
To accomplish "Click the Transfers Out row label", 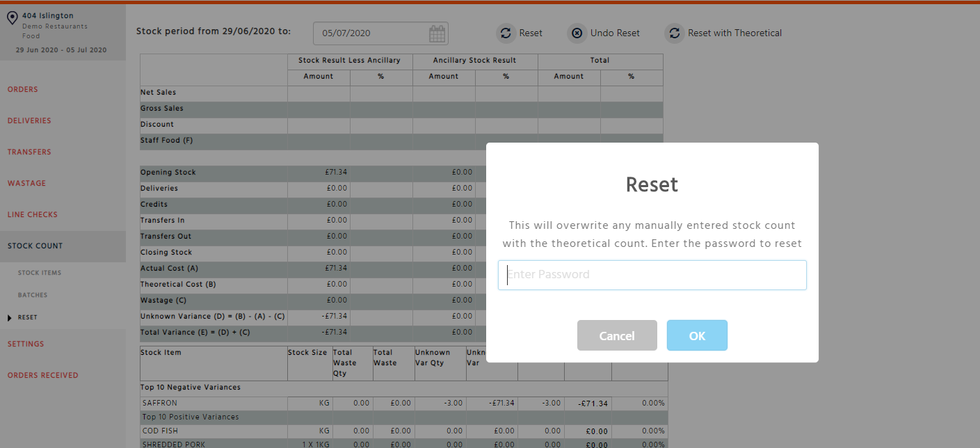I will point(166,237).
